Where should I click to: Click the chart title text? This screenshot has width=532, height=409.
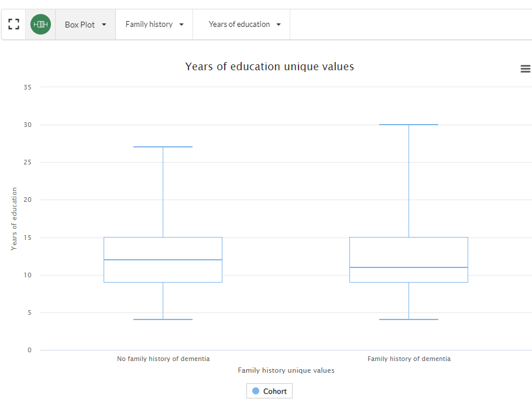[x=269, y=67]
